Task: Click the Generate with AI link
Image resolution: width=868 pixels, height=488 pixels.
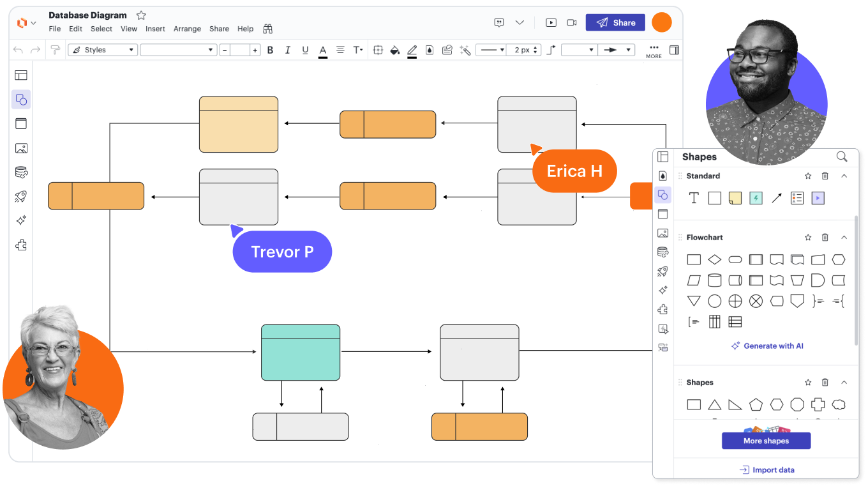Action: (x=767, y=346)
